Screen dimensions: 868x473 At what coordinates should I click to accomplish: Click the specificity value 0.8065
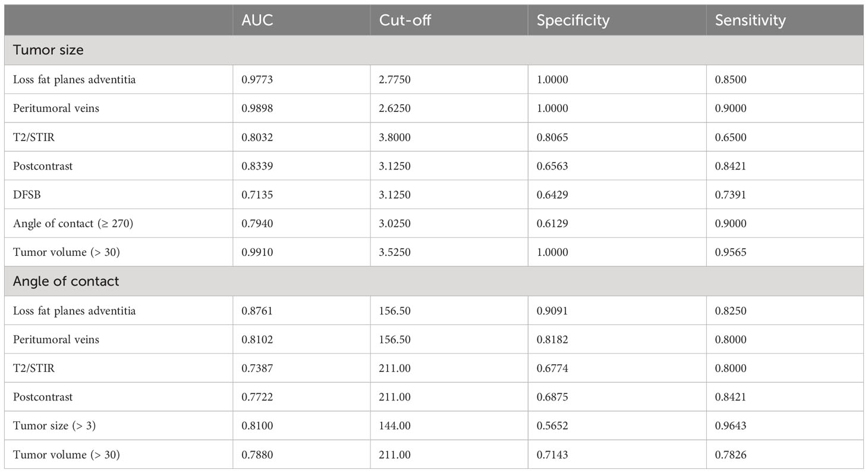[552, 137]
